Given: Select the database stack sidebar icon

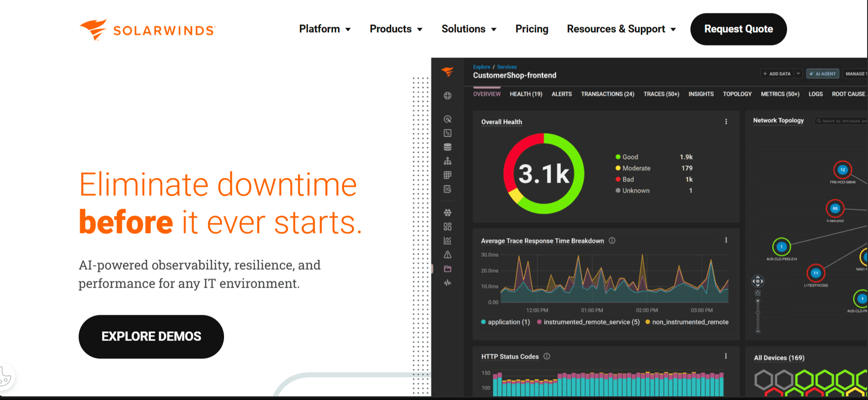Looking at the screenshot, I should [448, 147].
